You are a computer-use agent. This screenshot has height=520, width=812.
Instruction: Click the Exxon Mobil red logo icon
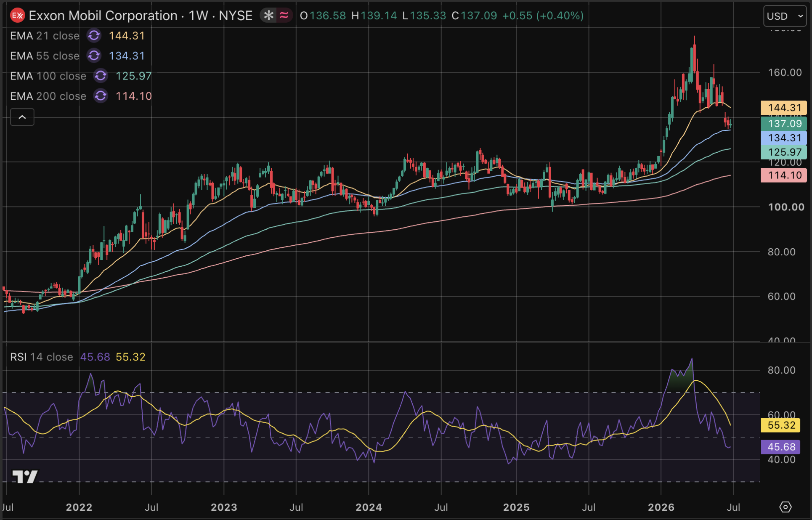[17, 16]
